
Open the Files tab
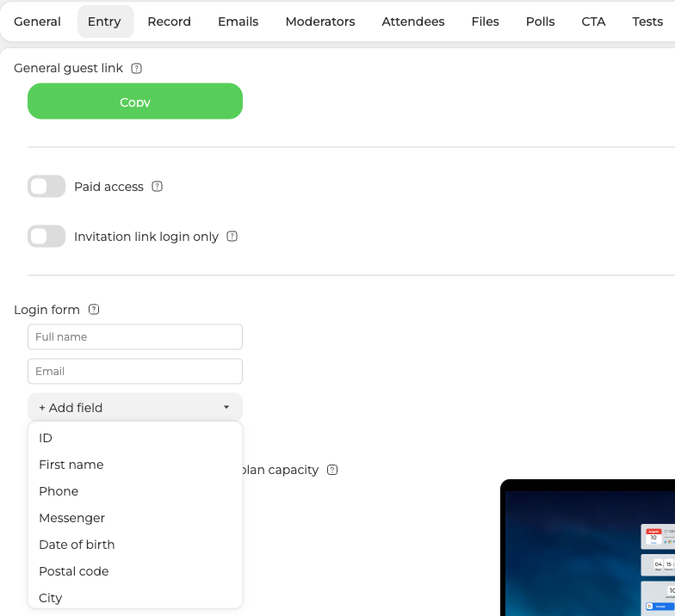[x=486, y=22]
